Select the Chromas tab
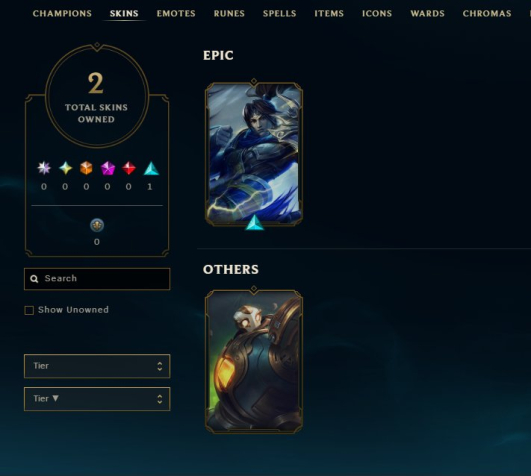Viewport: 531px width, 476px height. (x=487, y=14)
